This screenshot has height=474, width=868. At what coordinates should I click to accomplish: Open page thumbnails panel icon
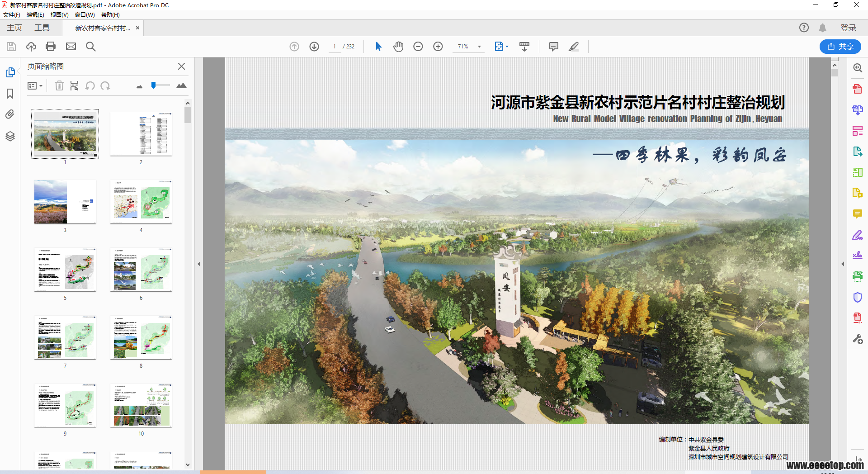(x=10, y=72)
